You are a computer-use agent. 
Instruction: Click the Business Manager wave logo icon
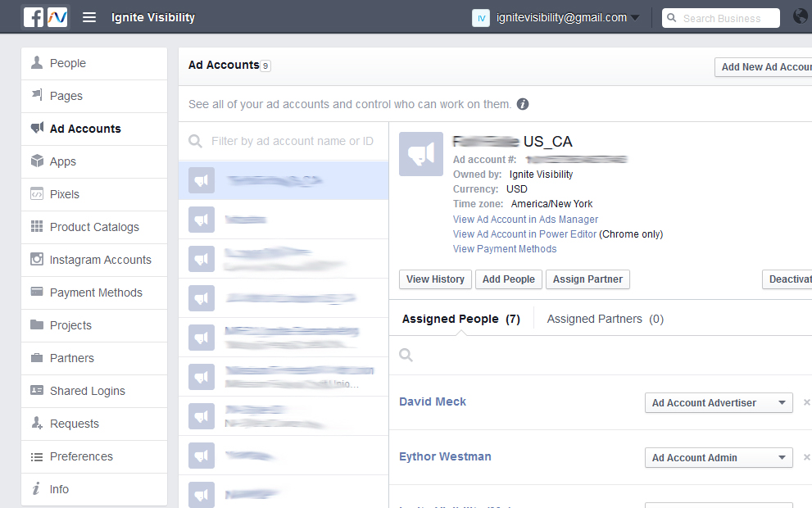click(x=57, y=17)
